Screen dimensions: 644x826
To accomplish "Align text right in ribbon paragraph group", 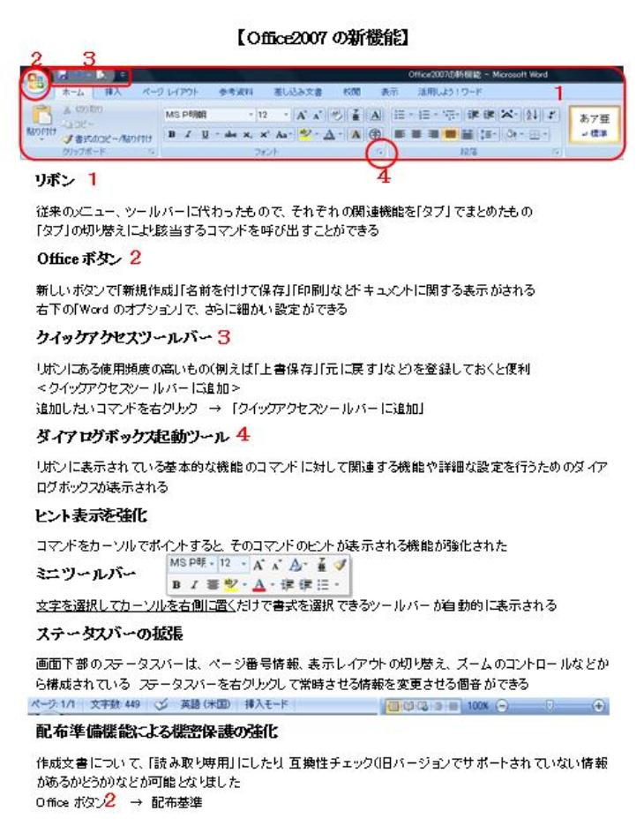I will pos(433,134).
